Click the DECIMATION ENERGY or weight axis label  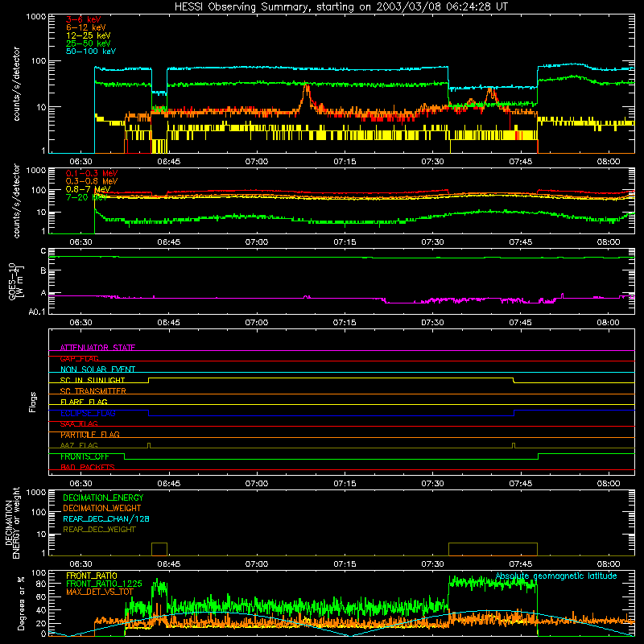pos(12,523)
